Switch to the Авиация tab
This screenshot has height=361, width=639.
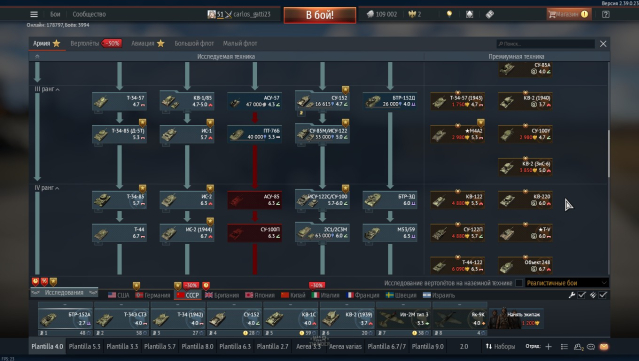click(x=148, y=43)
